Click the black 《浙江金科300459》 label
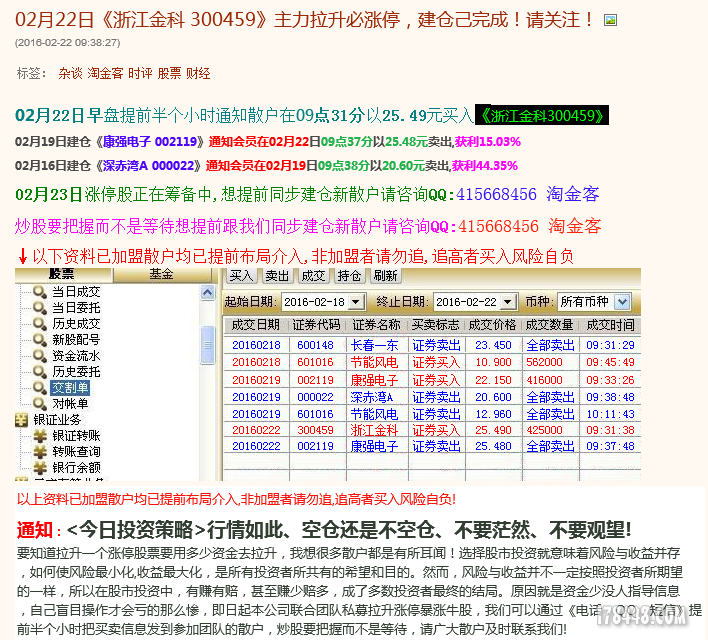The width and height of the screenshot is (708, 640). (542, 116)
